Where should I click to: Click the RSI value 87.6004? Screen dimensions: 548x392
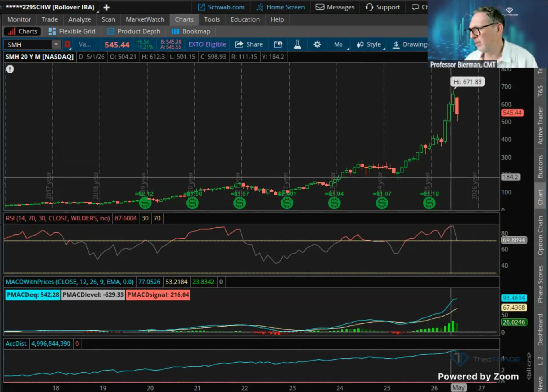(126, 218)
